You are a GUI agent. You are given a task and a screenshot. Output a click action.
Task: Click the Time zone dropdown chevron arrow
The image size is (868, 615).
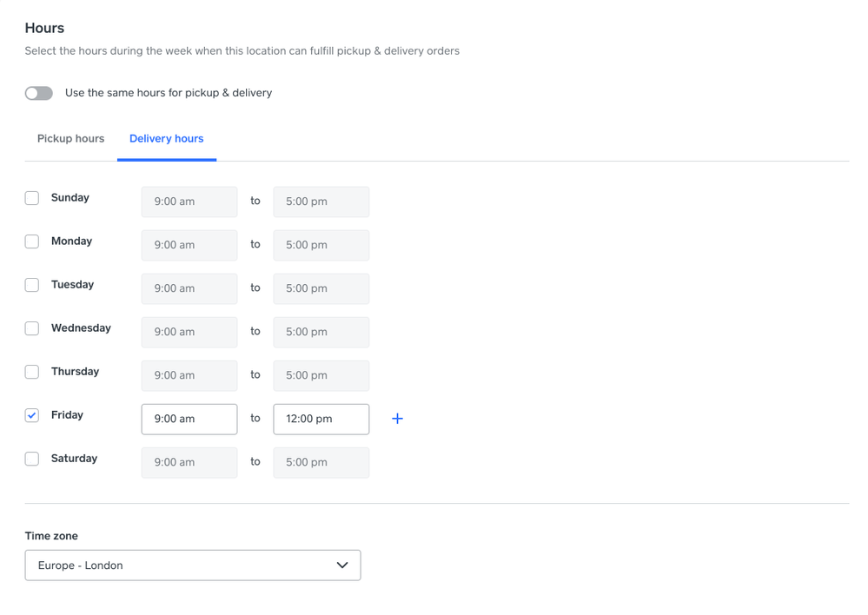[x=342, y=565]
